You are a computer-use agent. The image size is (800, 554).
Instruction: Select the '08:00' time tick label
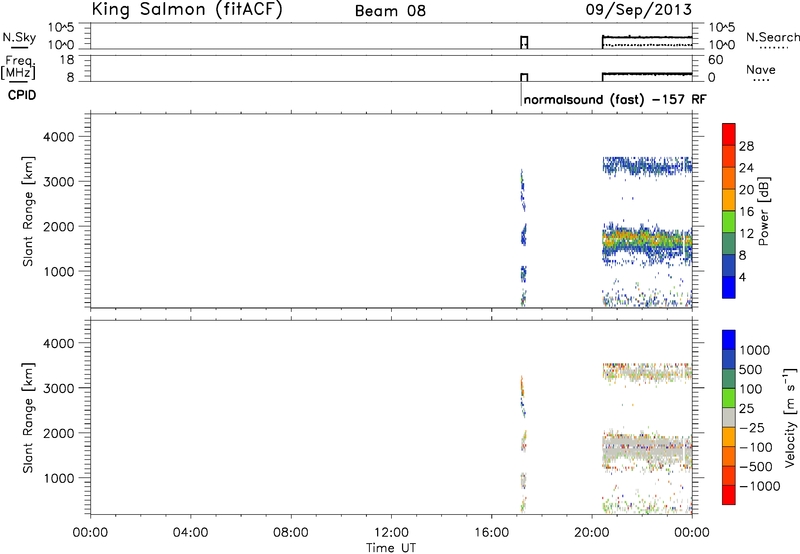click(x=290, y=533)
